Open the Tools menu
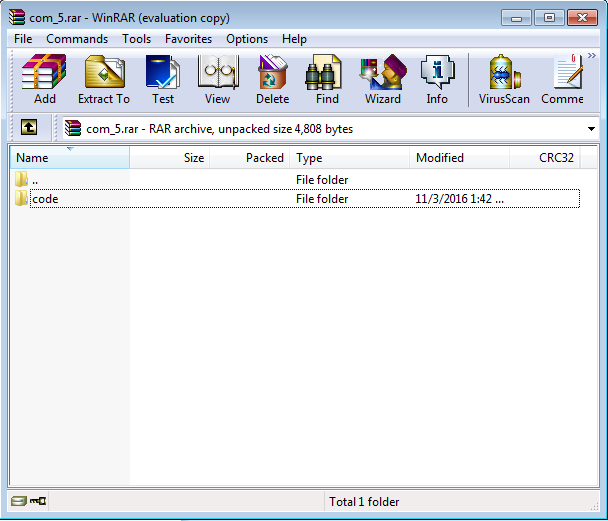 136,39
